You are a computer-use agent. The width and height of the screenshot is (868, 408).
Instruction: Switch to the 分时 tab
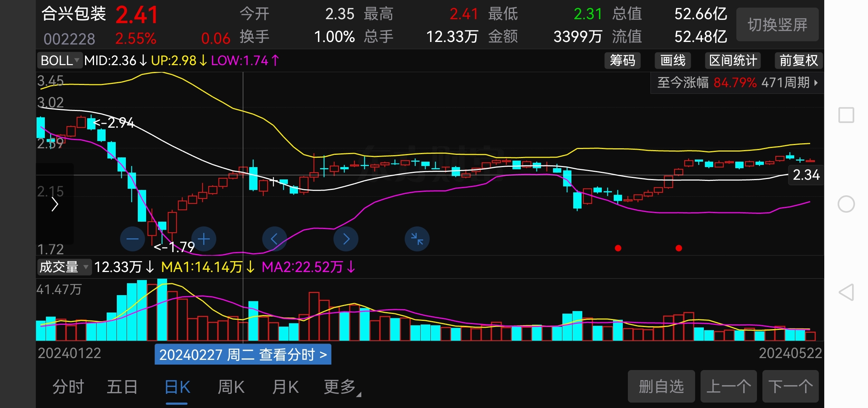(x=68, y=387)
